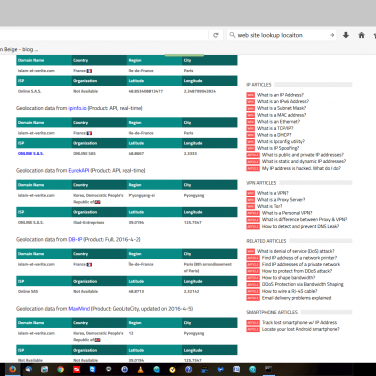Click the 'web site lookup' search field
This screenshot has height=376, width=376.
coord(282,35)
